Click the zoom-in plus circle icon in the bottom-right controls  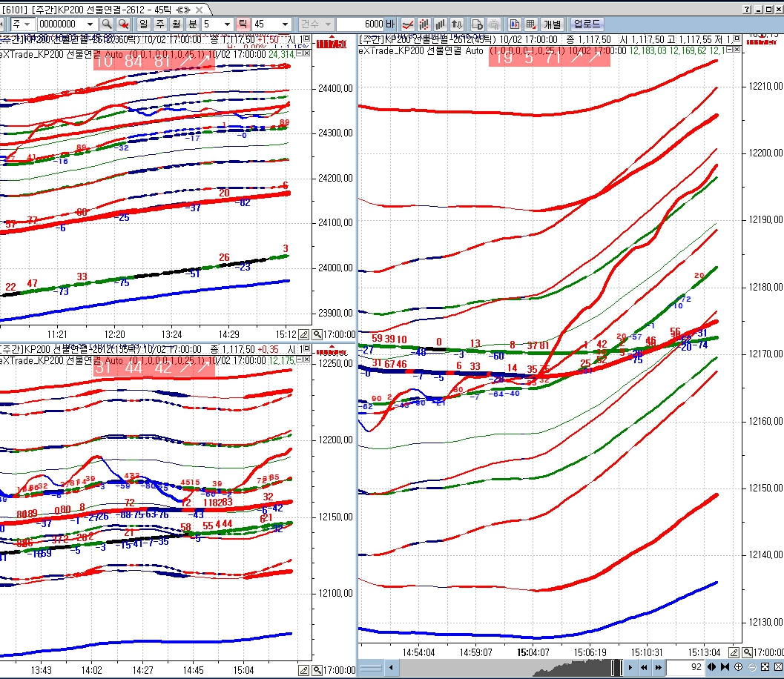click(x=738, y=667)
